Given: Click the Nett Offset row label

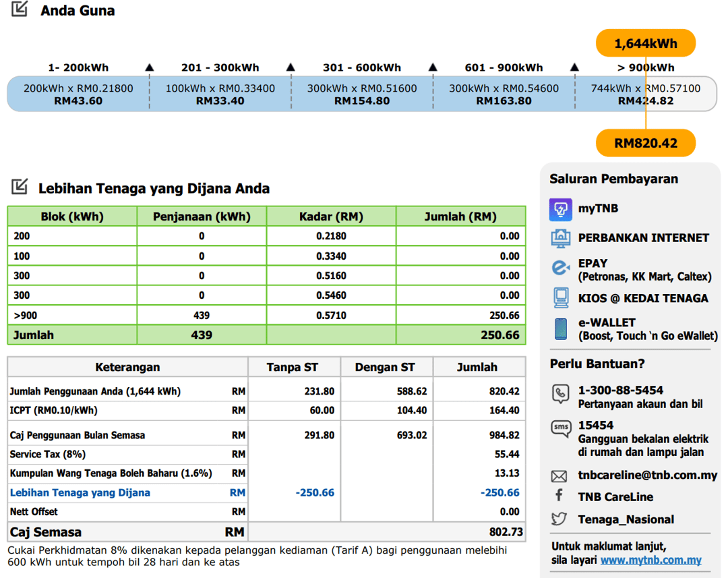Looking at the screenshot, I should 34,511.
